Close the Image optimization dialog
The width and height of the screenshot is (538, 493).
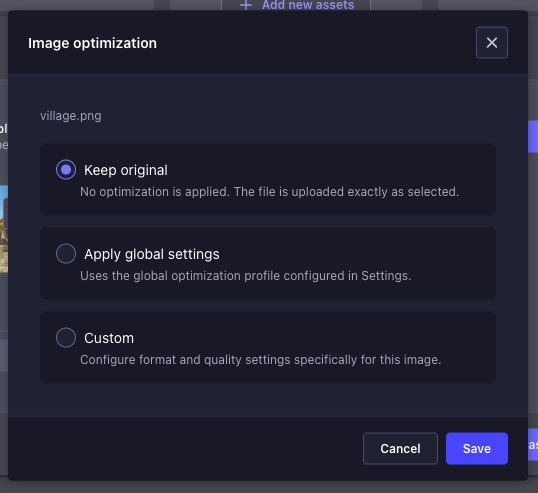point(492,43)
